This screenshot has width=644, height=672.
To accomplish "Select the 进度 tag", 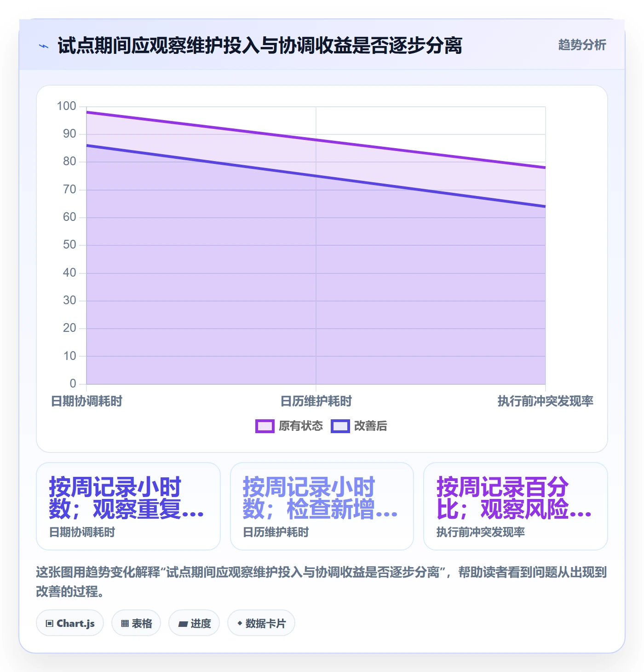I will click(x=194, y=623).
